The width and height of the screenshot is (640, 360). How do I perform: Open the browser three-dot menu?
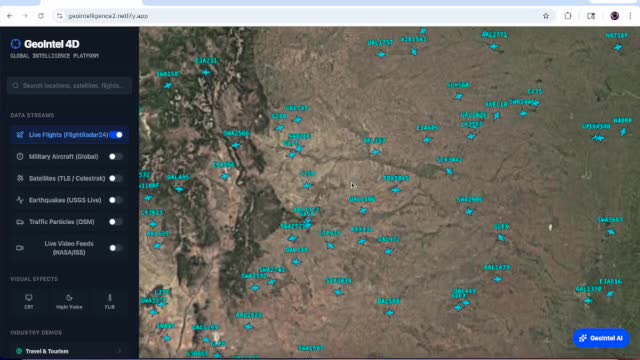click(x=630, y=16)
